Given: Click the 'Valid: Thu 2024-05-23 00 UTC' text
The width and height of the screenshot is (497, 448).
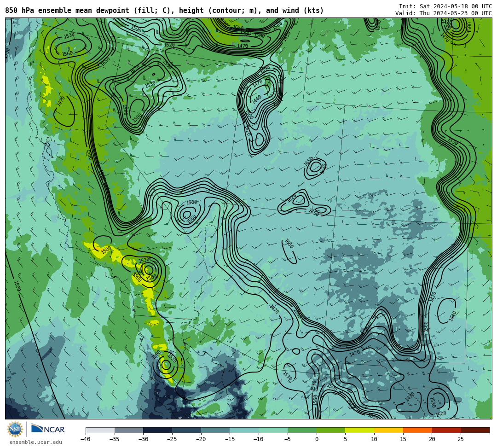Looking at the screenshot, I should [444, 13].
